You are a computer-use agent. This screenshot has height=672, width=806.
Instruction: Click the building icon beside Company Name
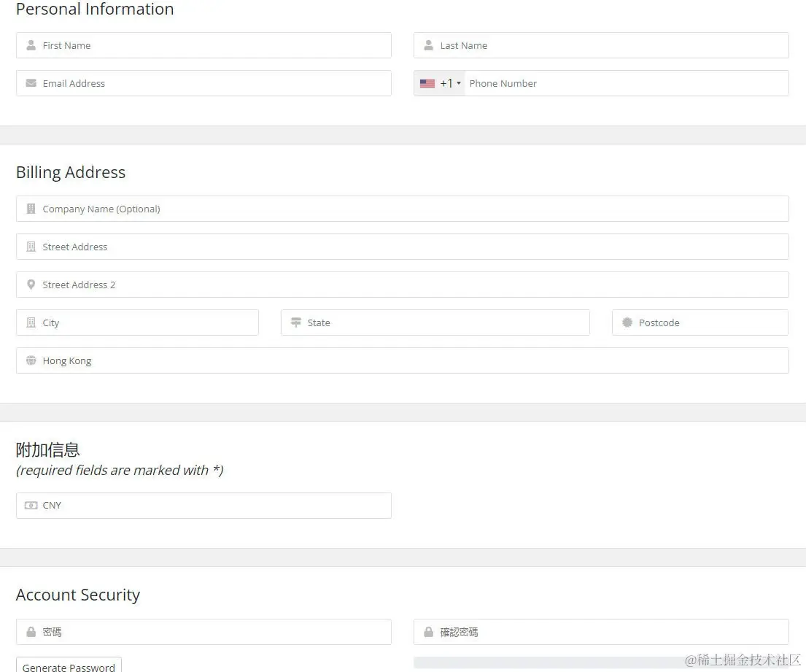point(31,209)
